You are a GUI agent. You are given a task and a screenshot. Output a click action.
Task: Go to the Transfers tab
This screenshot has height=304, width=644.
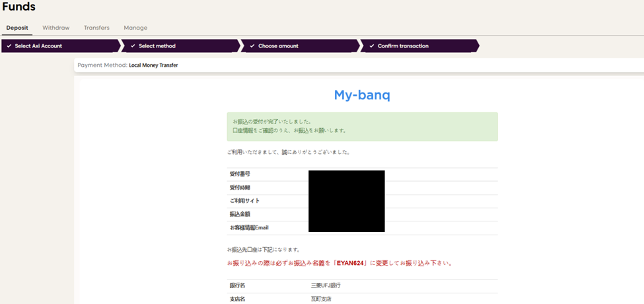click(96, 28)
